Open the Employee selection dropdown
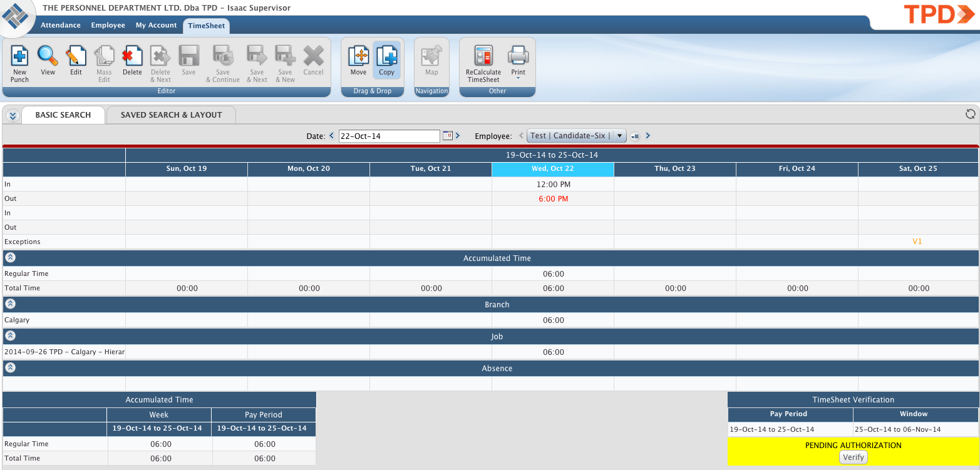The image size is (980, 470). 619,135
